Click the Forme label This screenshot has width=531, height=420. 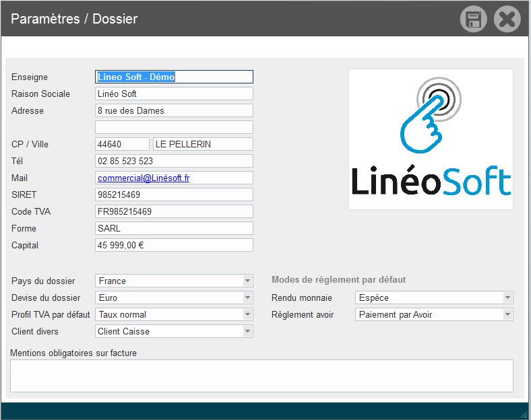[x=24, y=229]
